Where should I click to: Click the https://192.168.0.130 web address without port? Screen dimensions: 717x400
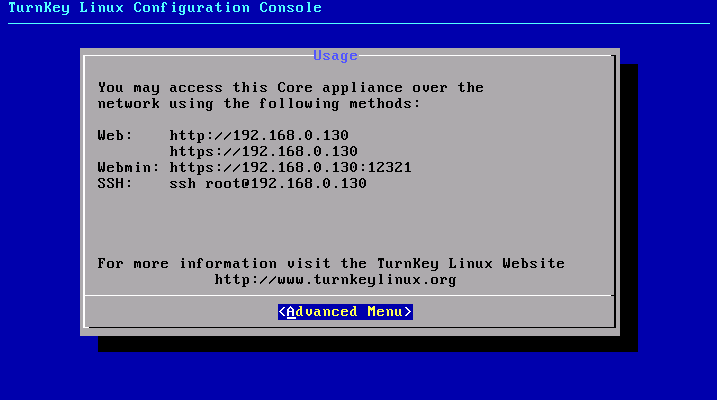pyautogui.click(x=263, y=151)
